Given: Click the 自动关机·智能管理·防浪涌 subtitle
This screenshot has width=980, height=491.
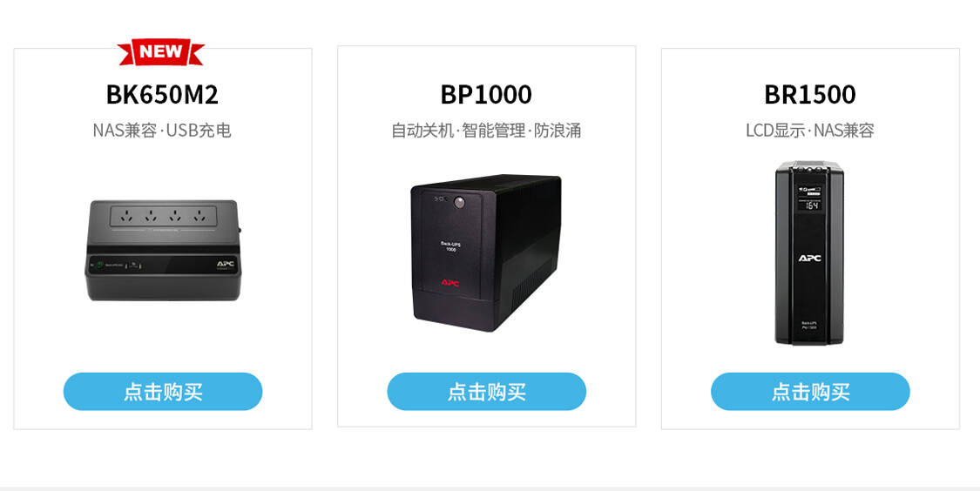Looking at the screenshot, I should (x=486, y=131).
